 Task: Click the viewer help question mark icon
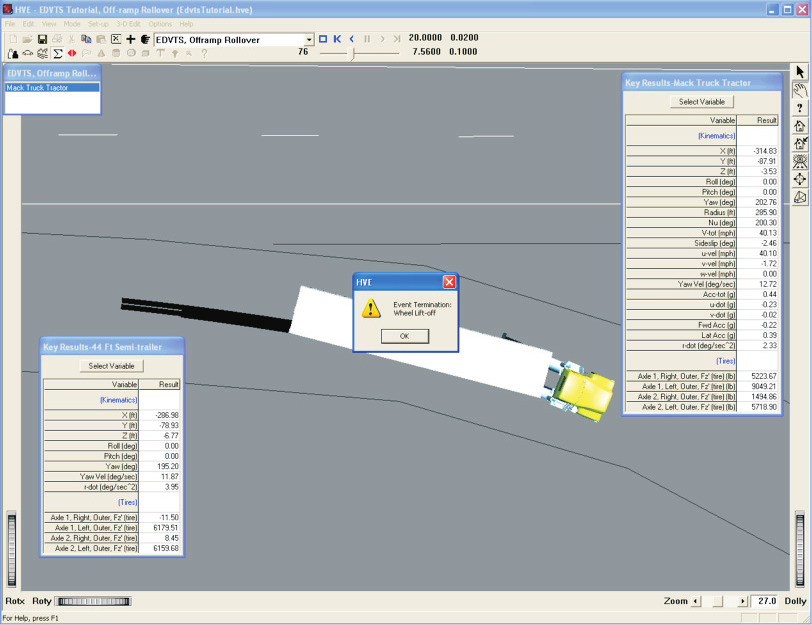(800, 108)
